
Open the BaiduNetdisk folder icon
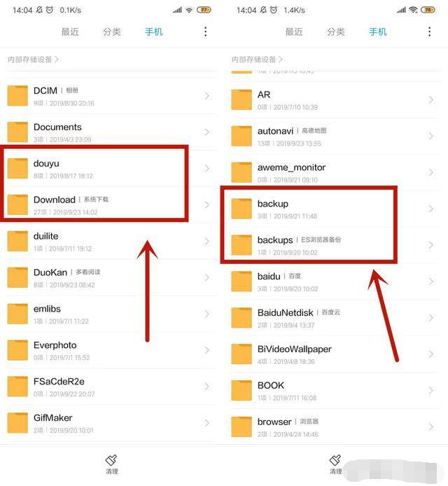click(241, 318)
